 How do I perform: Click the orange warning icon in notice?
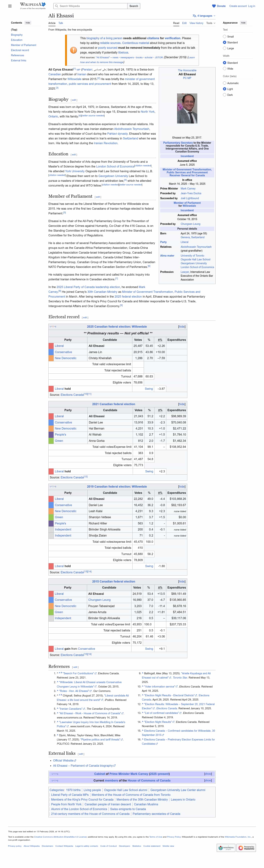point(73,50)
